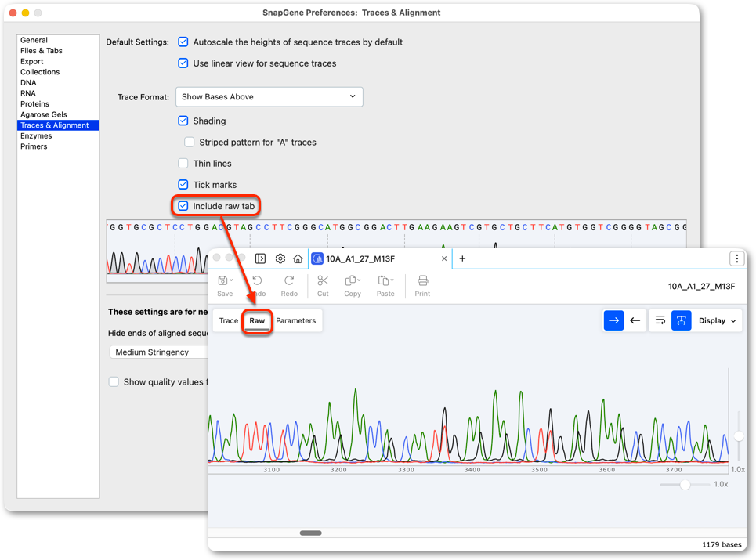The width and height of the screenshot is (756, 560).
Task: Open settings gear in trace window
Action: [280, 258]
